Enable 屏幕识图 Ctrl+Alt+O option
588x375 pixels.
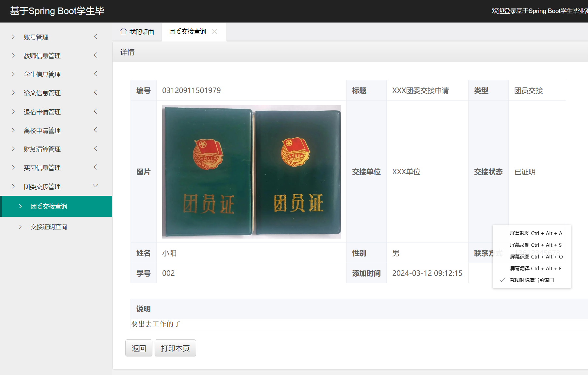(535, 257)
